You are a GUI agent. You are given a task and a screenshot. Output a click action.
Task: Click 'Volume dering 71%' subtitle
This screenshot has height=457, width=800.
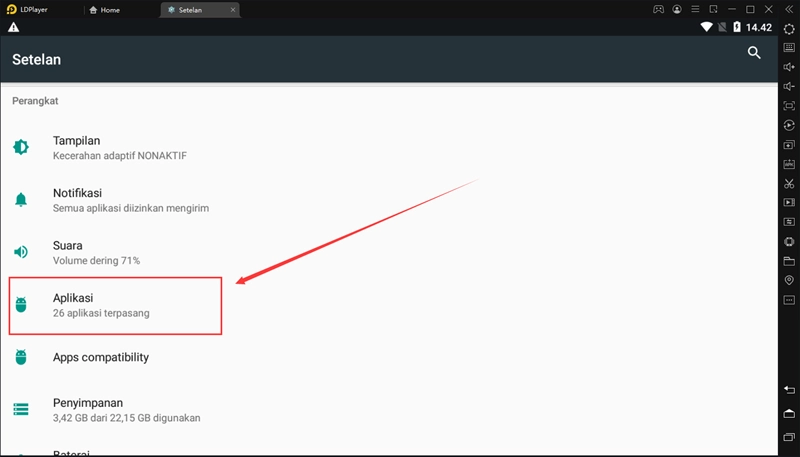[96, 261]
